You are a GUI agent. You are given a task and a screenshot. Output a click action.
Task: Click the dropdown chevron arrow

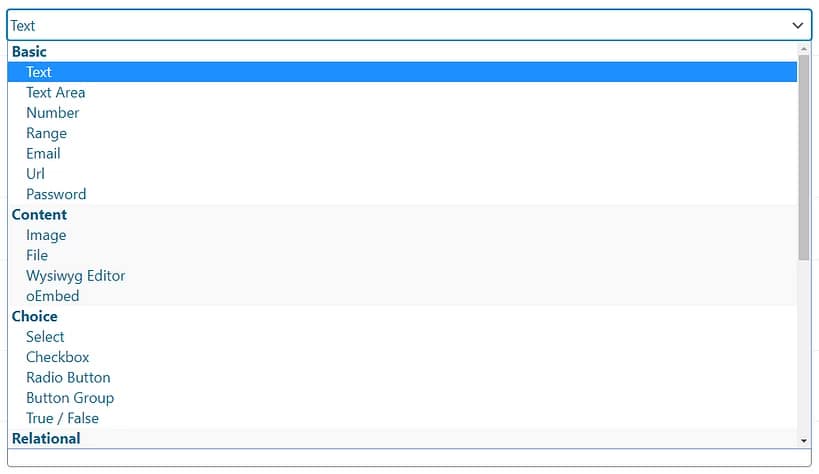[x=798, y=25]
